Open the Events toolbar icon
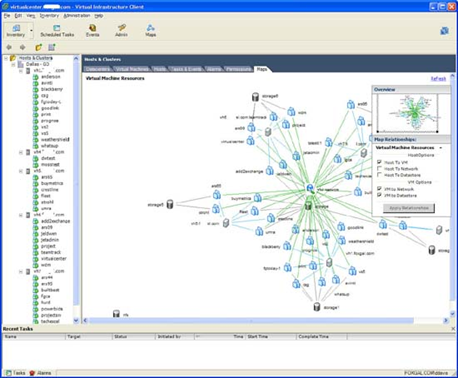Image resolution: width=458 pixels, height=378 pixels. pyautogui.click(x=92, y=31)
